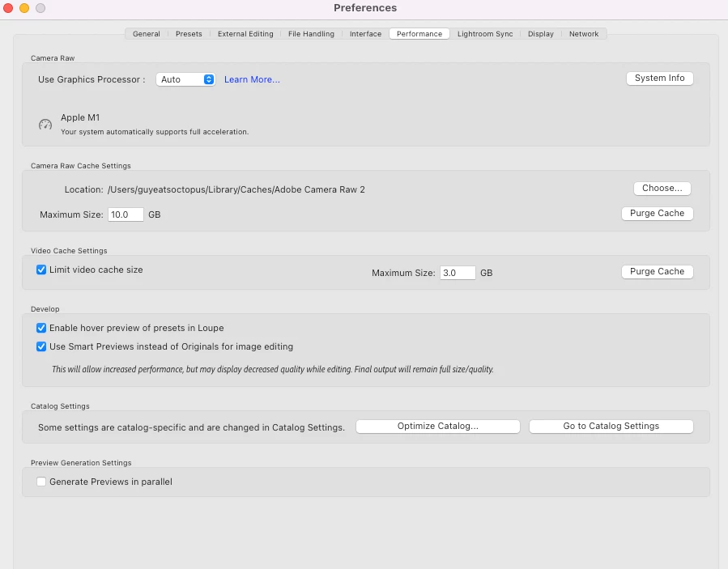
Task: Switch to the General tab
Action: click(147, 34)
